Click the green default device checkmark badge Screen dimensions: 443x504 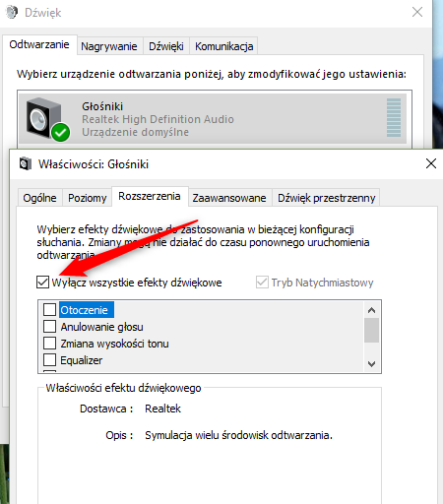point(60,132)
